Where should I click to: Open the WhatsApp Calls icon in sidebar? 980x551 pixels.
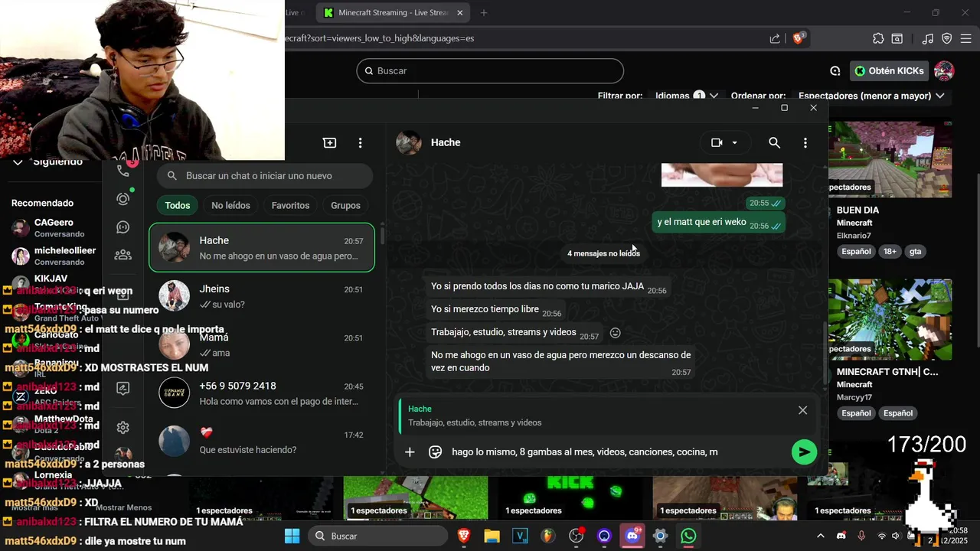pos(122,170)
